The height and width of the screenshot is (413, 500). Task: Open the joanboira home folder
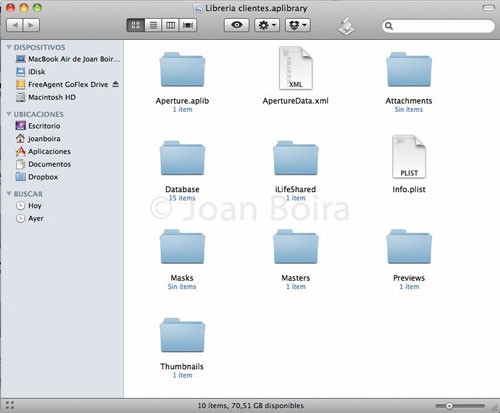pyautogui.click(x=38, y=139)
